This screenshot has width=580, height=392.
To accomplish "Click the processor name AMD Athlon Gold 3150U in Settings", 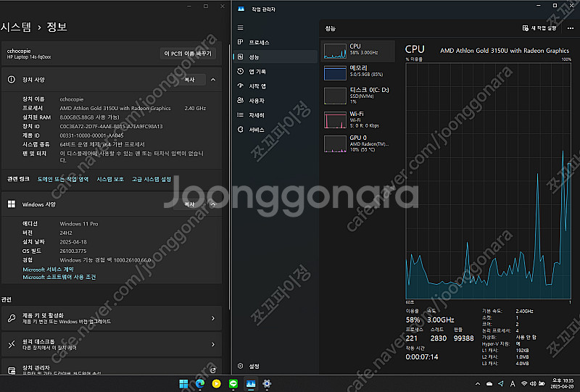I will pyautogui.click(x=115, y=109).
